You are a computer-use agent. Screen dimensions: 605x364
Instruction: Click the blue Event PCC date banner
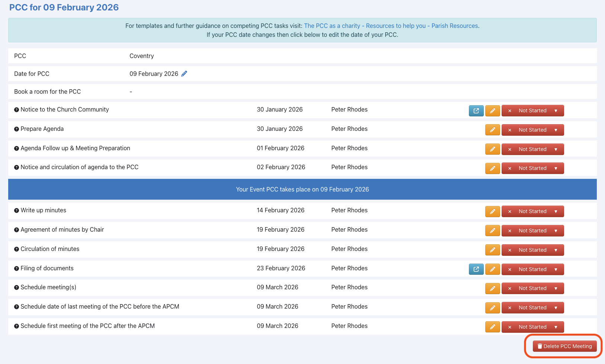(302, 189)
